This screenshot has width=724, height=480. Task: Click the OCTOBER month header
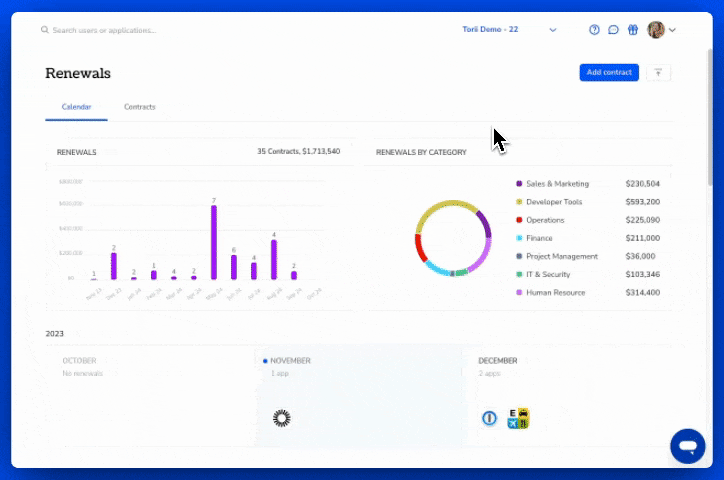(x=79, y=361)
